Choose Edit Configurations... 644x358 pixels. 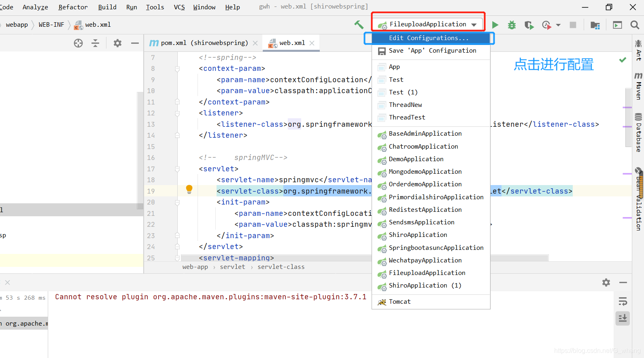point(431,38)
